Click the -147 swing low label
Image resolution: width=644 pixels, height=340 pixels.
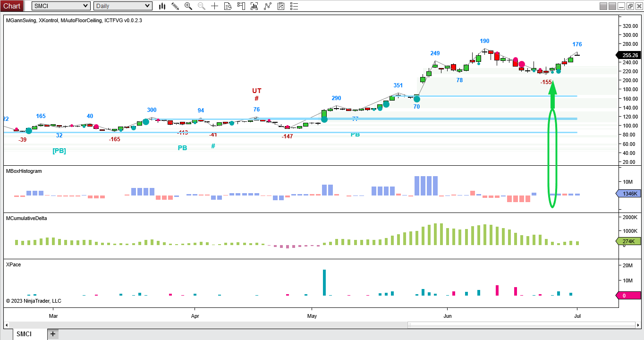tap(287, 136)
